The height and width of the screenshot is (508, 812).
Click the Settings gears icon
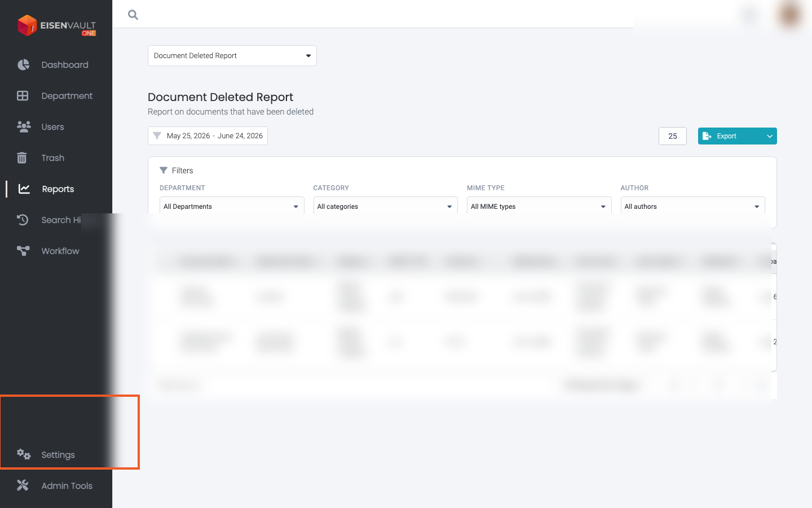pos(24,454)
